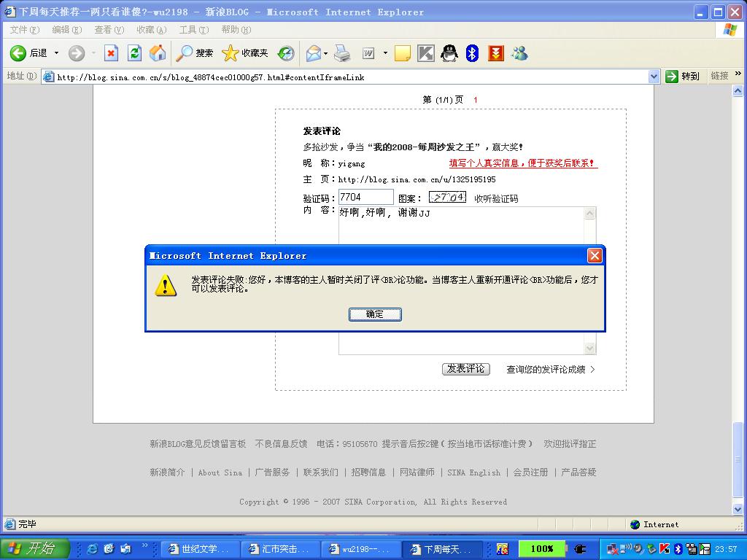This screenshot has width=747, height=560.
Task: Click the red download tool icon
Action: (x=496, y=53)
